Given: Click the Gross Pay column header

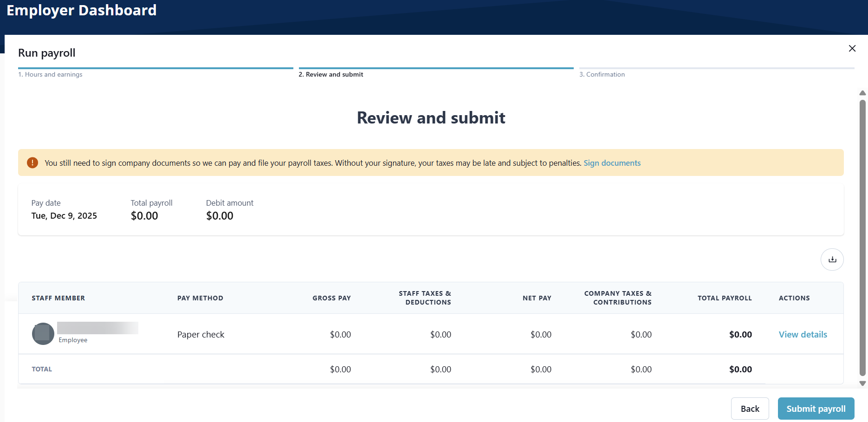Looking at the screenshot, I should tap(331, 298).
